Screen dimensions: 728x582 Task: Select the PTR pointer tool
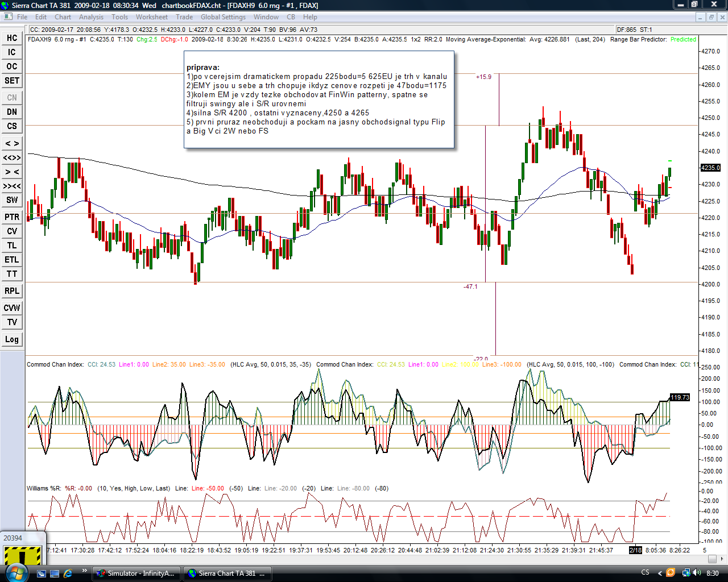[12, 217]
